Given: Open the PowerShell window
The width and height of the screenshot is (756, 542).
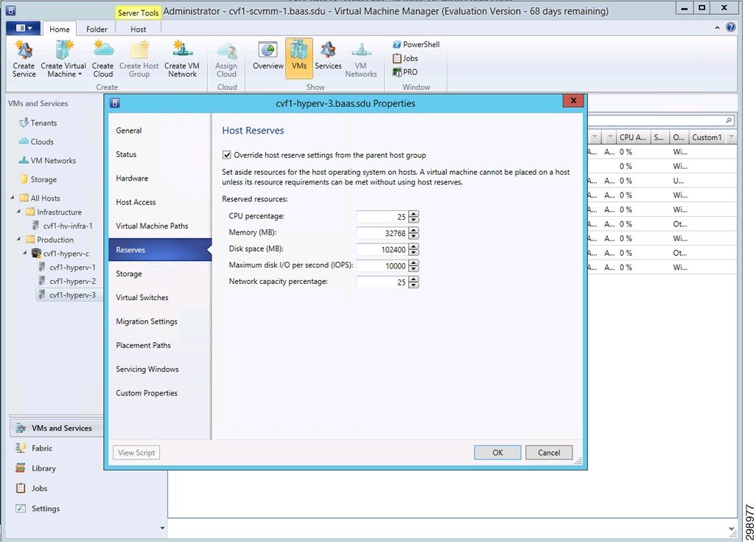Looking at the screenshot, I should tap(416, 44).
